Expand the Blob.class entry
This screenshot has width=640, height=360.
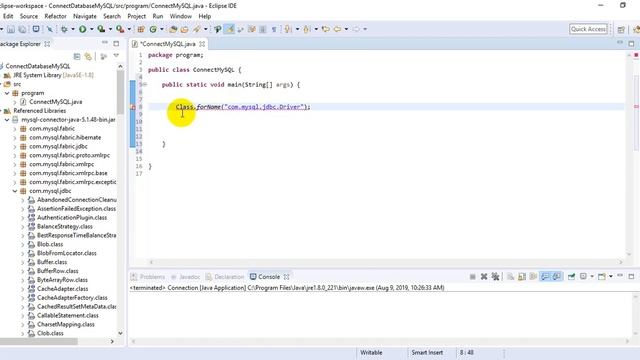click(22, 244)
